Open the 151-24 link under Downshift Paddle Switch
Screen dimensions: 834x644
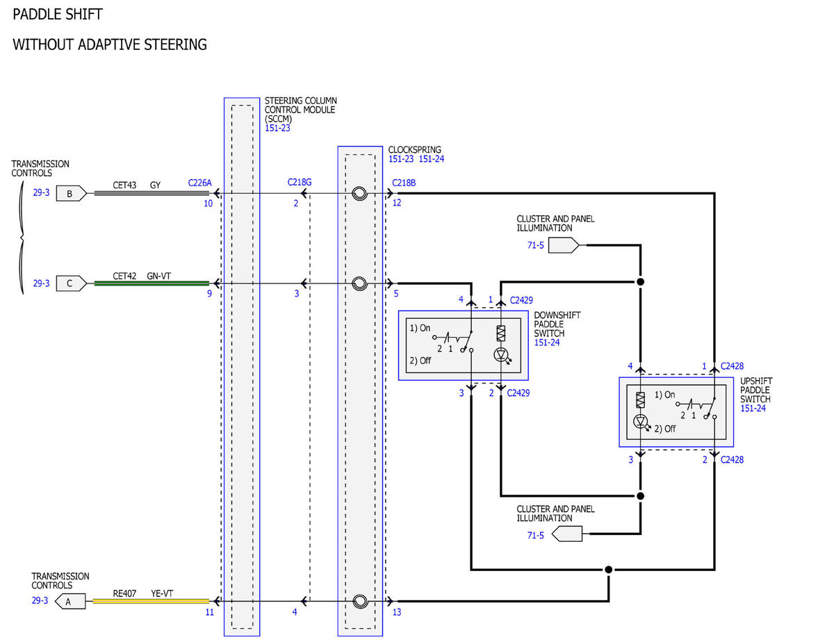point(547,342)
